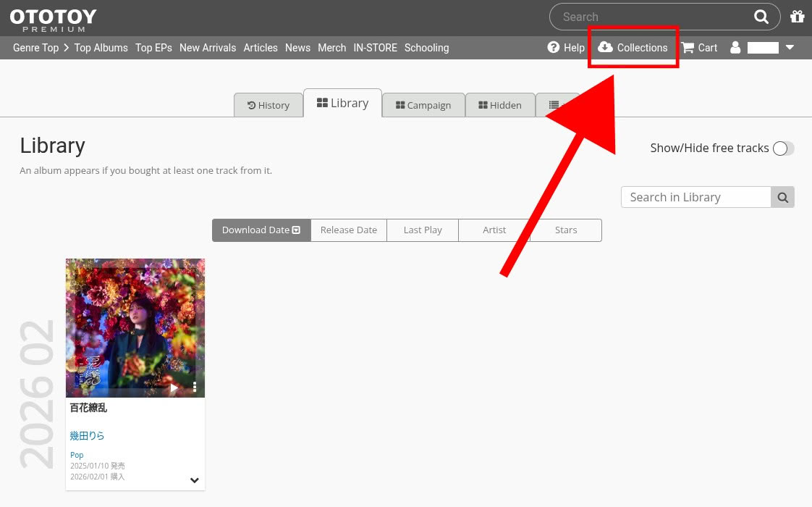Click the gift icon in the header

pyautogui.click(x=797, y=17)
